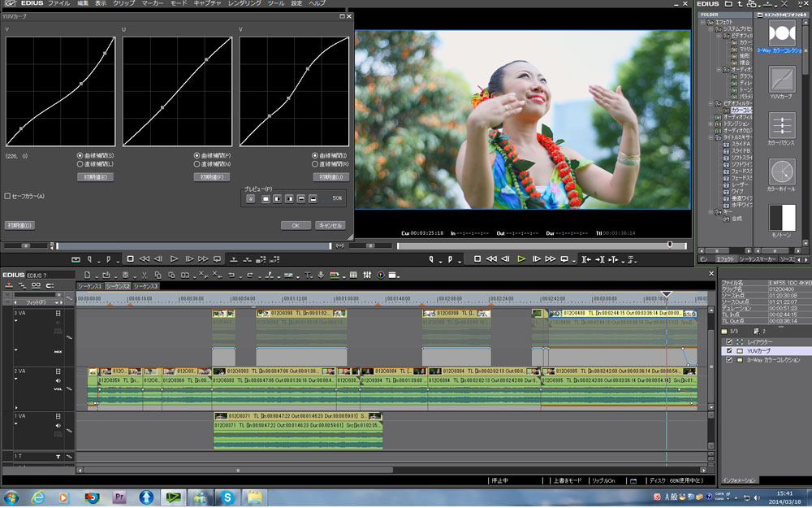
Task: Select curve interpolation radio for U channel
Action: click(197, 155)
